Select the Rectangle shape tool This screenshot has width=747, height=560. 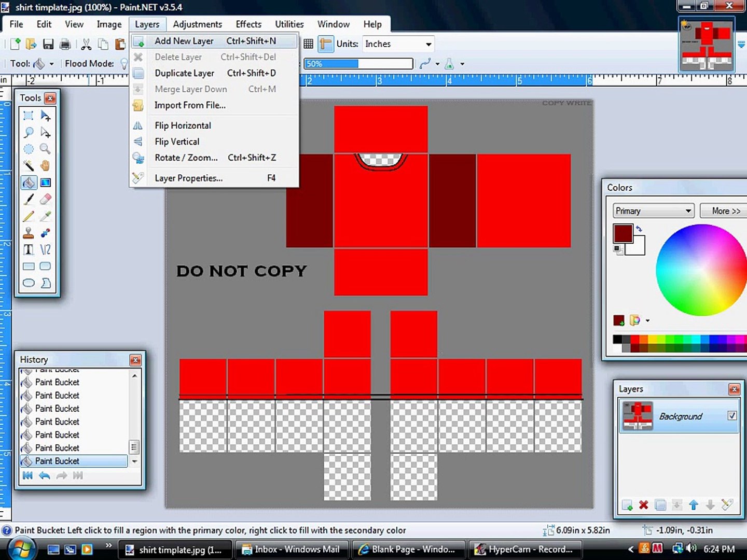(29, 267)
